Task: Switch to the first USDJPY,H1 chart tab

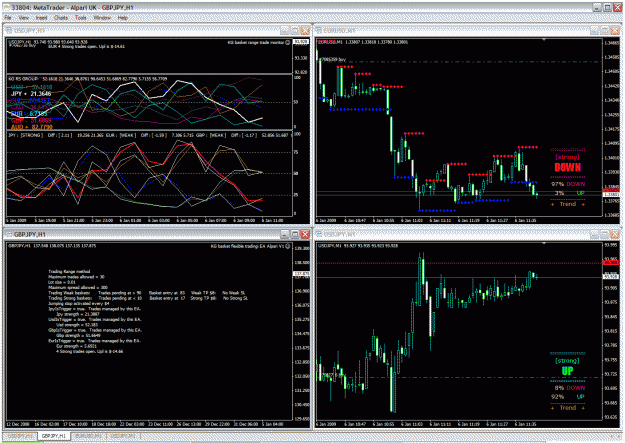Action: tap(20, 436)
